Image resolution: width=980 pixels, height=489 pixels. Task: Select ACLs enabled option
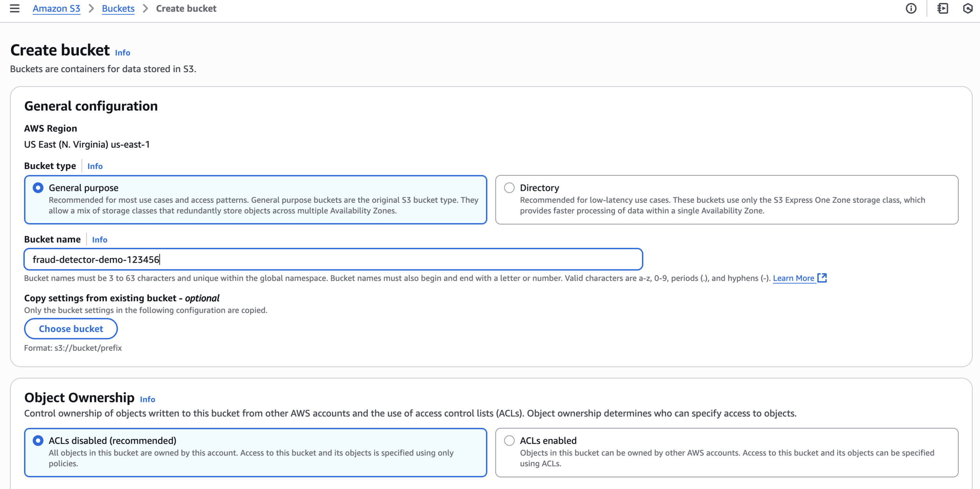tap(509, 440)
